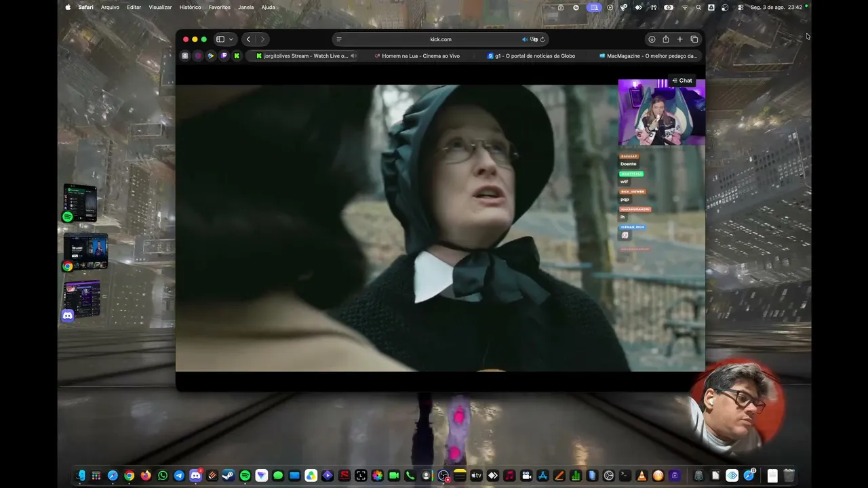Open the Spotify window in Stage Manager
The width and height of the screenshot is (868, 488).
(80, 202)
